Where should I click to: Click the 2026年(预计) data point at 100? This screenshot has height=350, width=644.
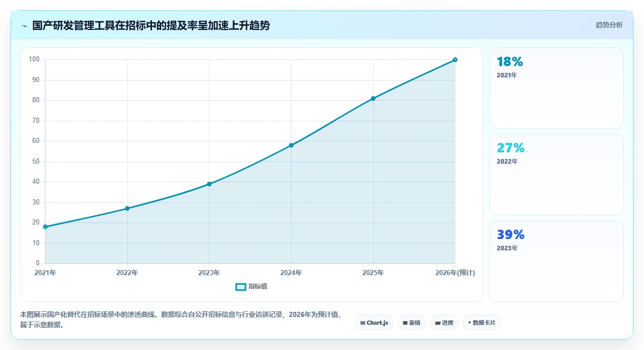455,60
